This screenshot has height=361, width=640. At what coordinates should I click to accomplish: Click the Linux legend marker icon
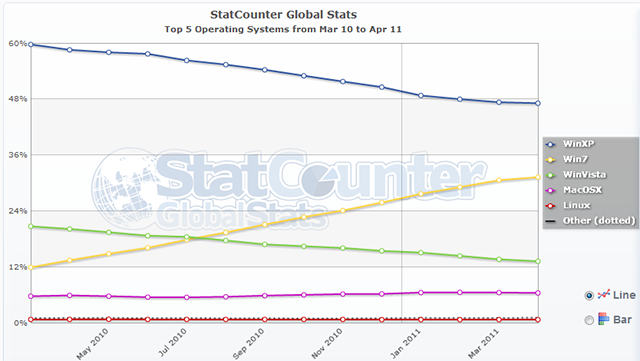click(551, 206)
